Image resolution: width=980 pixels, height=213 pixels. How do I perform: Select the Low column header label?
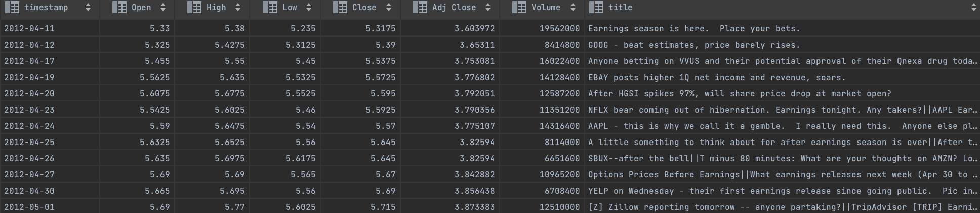(x=290, y=8)
